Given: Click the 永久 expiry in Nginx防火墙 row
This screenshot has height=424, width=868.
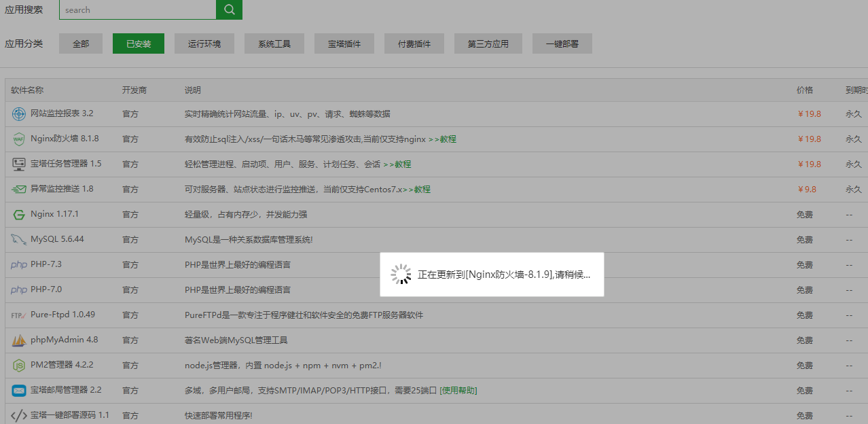Looking at the screenshot, I should coord(854,139).
